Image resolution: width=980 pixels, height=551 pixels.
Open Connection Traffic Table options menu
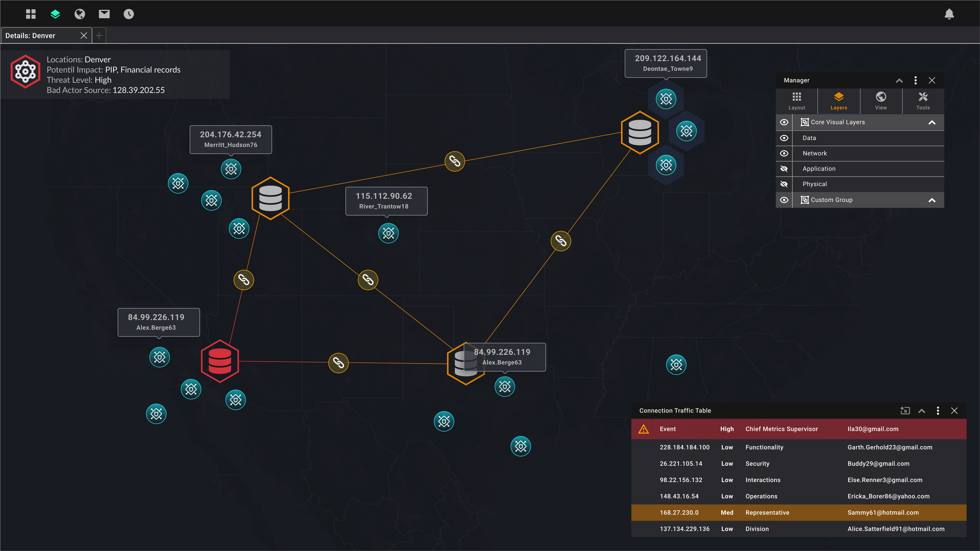(x=938, y=411)
